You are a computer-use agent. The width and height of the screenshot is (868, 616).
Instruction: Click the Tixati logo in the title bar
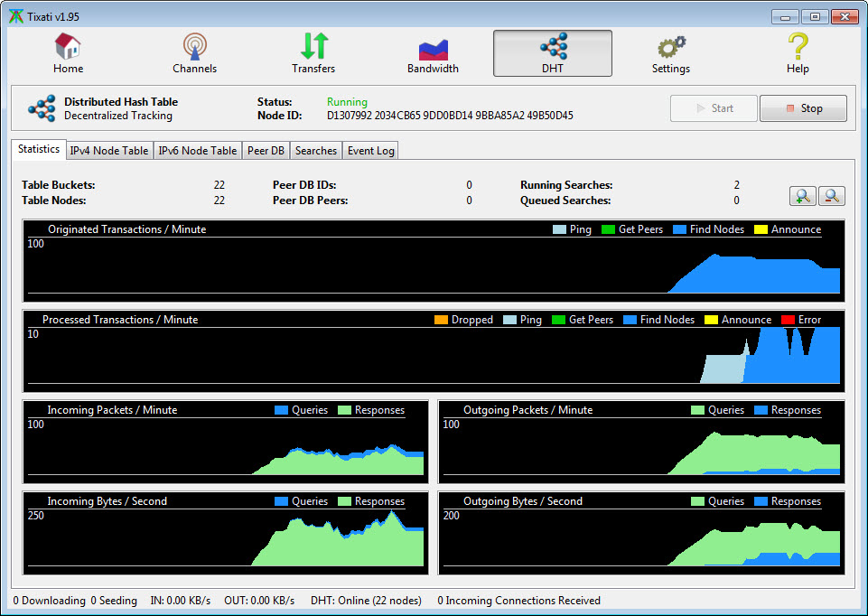pyautogui.click(x=16, y=16)
